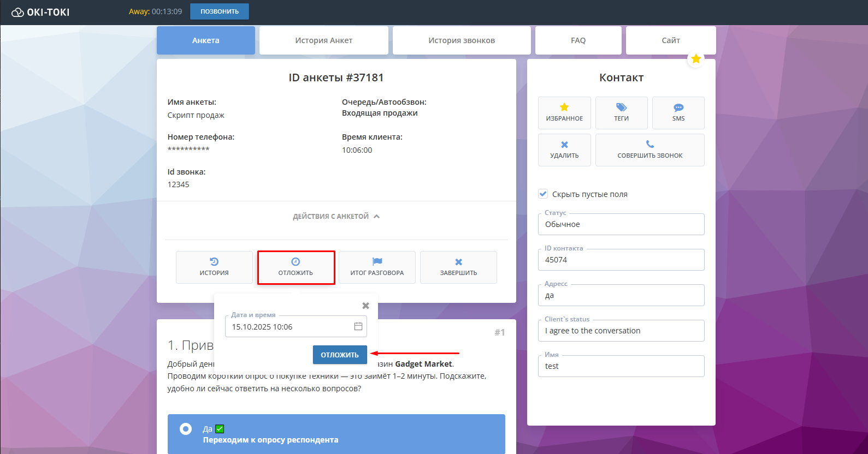Collapse the questionnaire actions section
The height and width of the screenshot is (454, 868).
(x=336, y=217)
